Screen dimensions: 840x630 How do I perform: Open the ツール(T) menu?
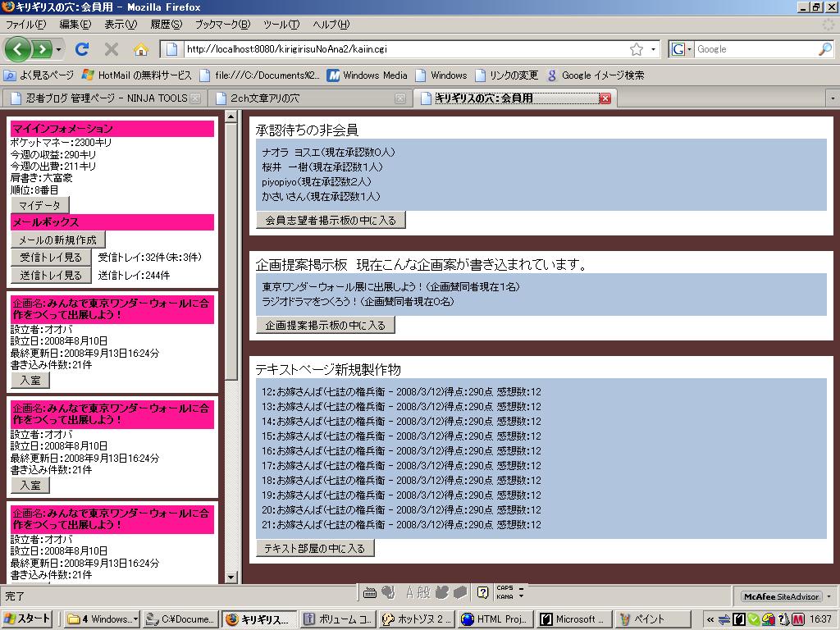(x=281, y=24)
